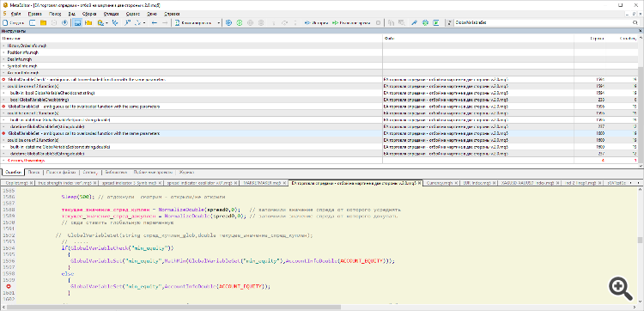This screenshot has width=644, height=311.
Task: Click the GlobalVariableSet search field
Action: (x=542, y=22)
